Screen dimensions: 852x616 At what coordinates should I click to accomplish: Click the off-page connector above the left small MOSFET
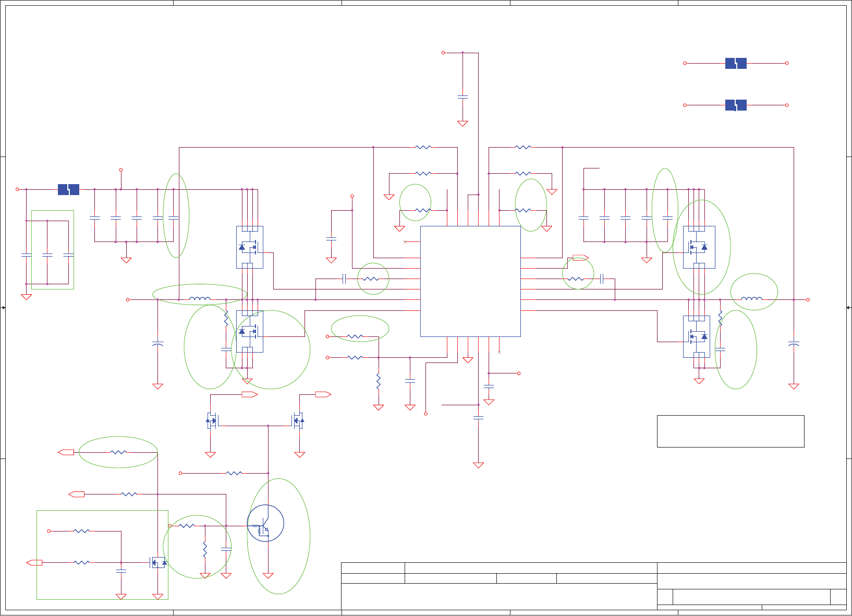point(250,394)
